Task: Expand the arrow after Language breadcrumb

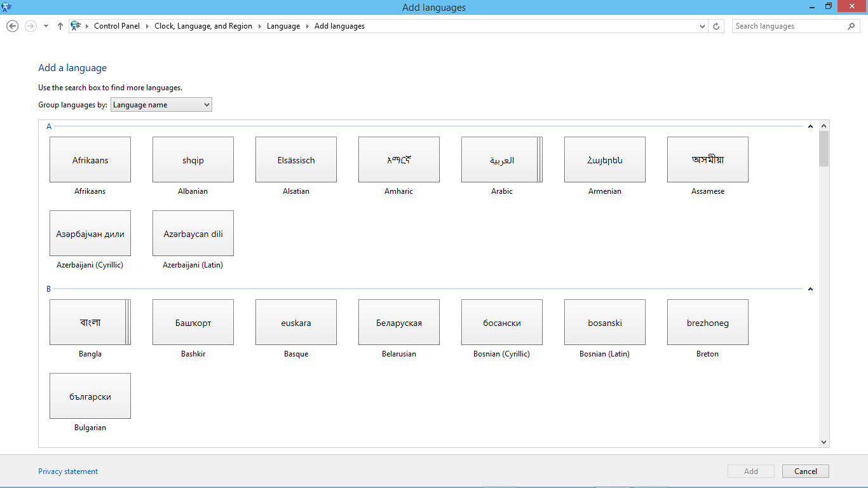Action: pos(308,26)
